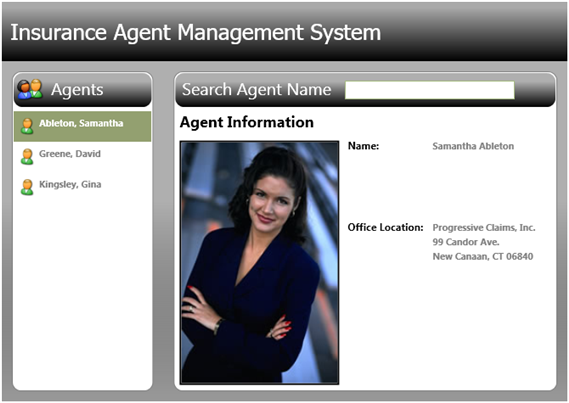Click the Search Agent Name label

coord(257,90)
